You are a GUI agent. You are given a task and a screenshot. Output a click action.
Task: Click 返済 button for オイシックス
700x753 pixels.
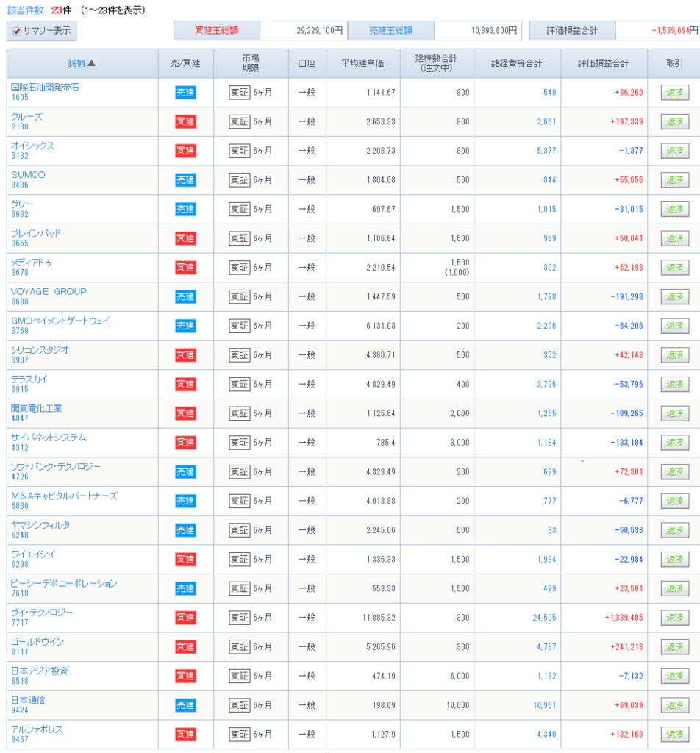pos(674,151)
